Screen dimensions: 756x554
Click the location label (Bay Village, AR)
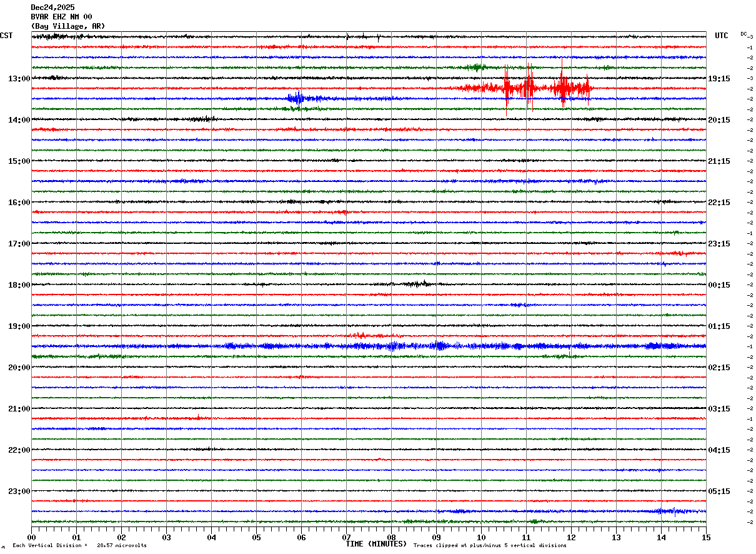(68, 26)
